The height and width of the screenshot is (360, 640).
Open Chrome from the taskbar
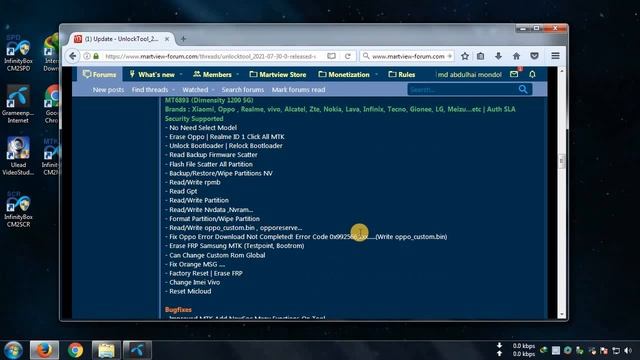[x=76, y=350]
